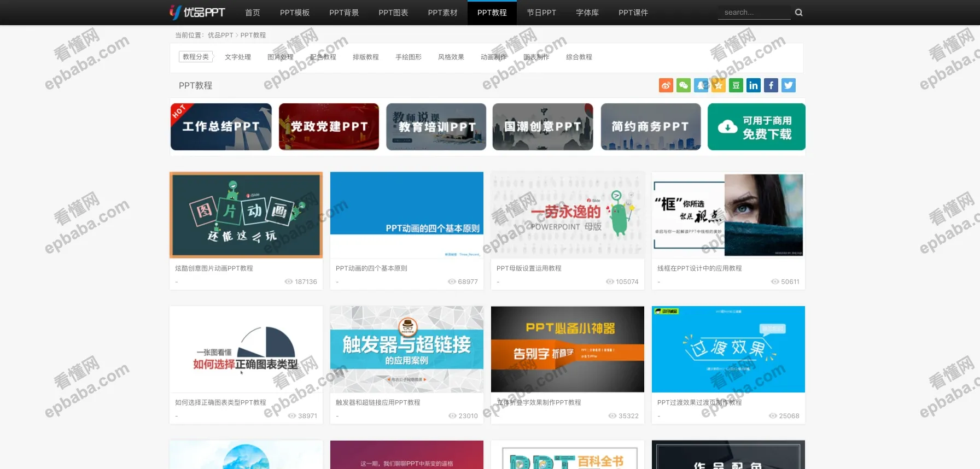Image resolution: width=980 pixels, height=469 pixels.
Task: Share to WeChat
Action: coord(684,85)
